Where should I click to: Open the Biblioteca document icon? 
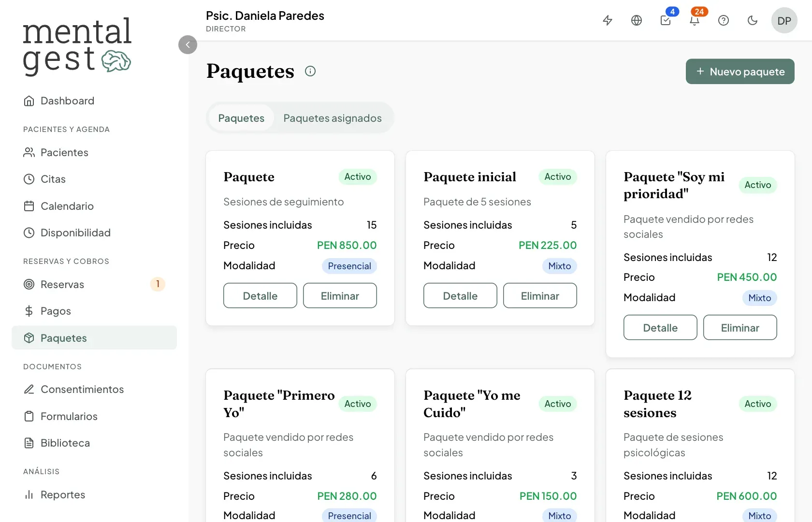(29, 443)
